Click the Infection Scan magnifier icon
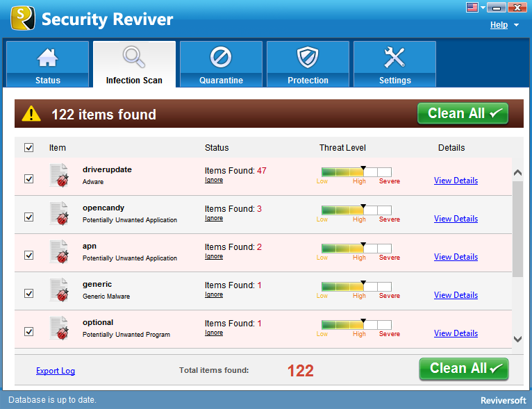This screenshot has width=532, height=409. pos(134,57)
